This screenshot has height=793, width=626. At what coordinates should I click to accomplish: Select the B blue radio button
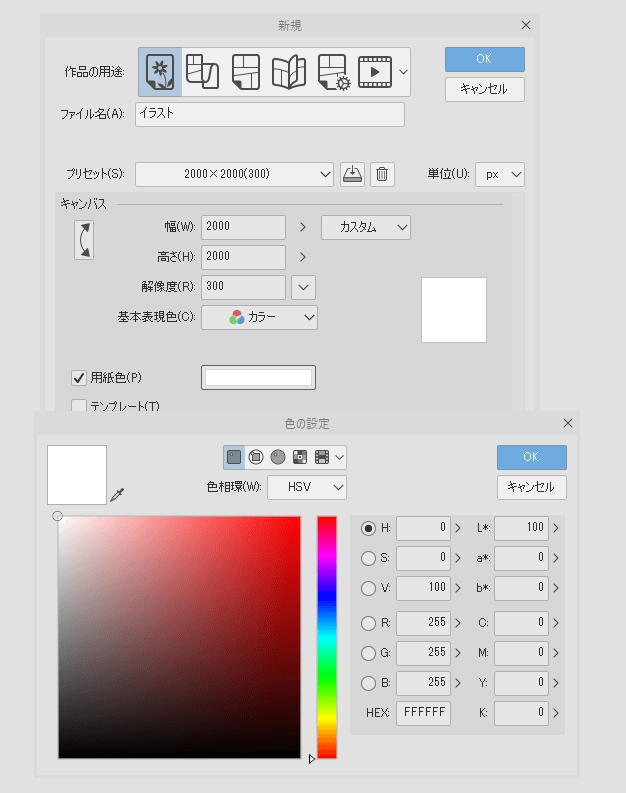click(368, 683)
